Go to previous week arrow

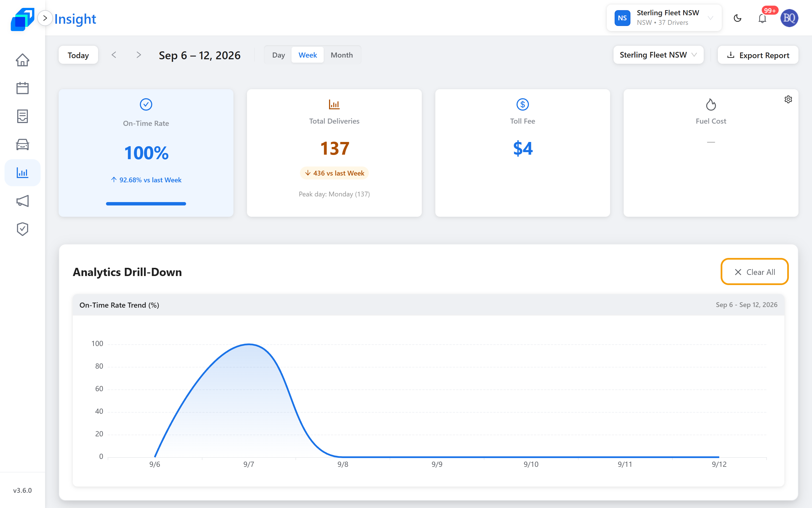pyautogui.click(x=114, y=55)
